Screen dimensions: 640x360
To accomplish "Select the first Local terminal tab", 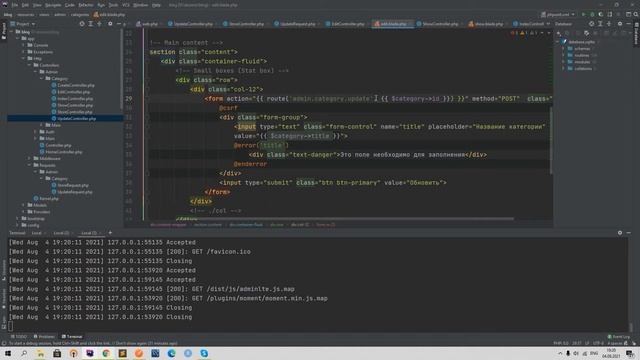I will pyautogui.click(x=37, y=233).
